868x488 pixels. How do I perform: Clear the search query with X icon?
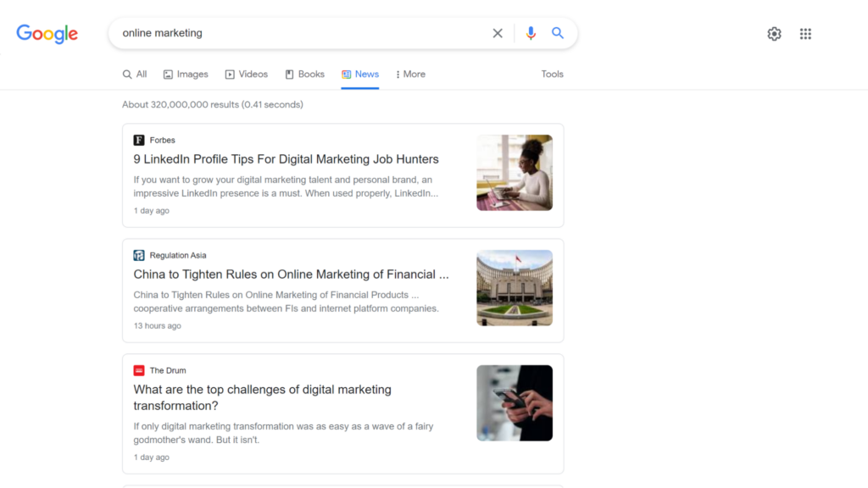(498, 33)
